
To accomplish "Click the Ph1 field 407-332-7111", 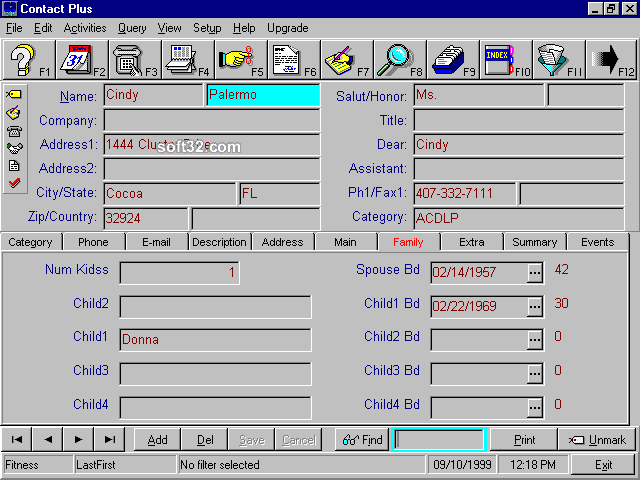I will (465, 193).
